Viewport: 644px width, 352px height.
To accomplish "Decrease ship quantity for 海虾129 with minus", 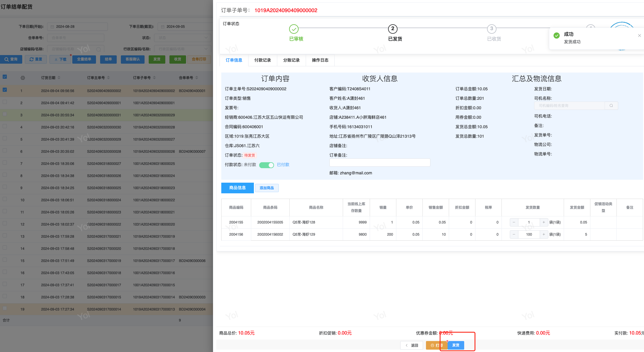I will pyautogui.click(x=514, y=234).
